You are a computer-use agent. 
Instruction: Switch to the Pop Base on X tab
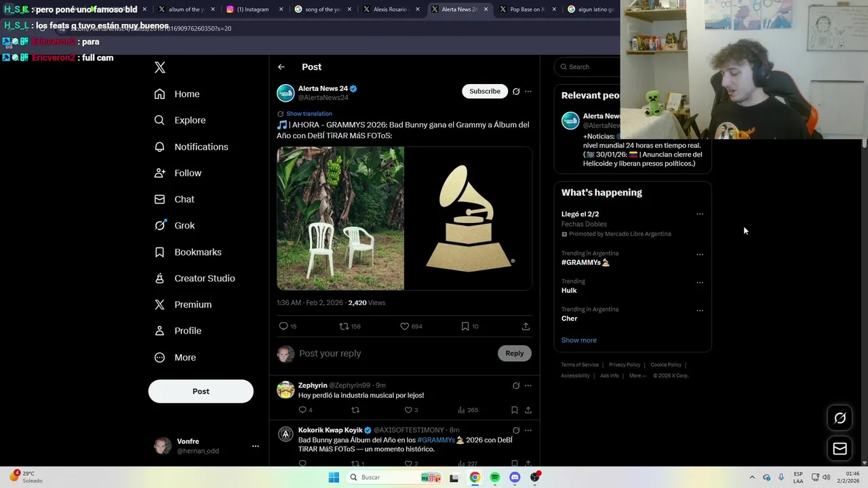(527, 9)
